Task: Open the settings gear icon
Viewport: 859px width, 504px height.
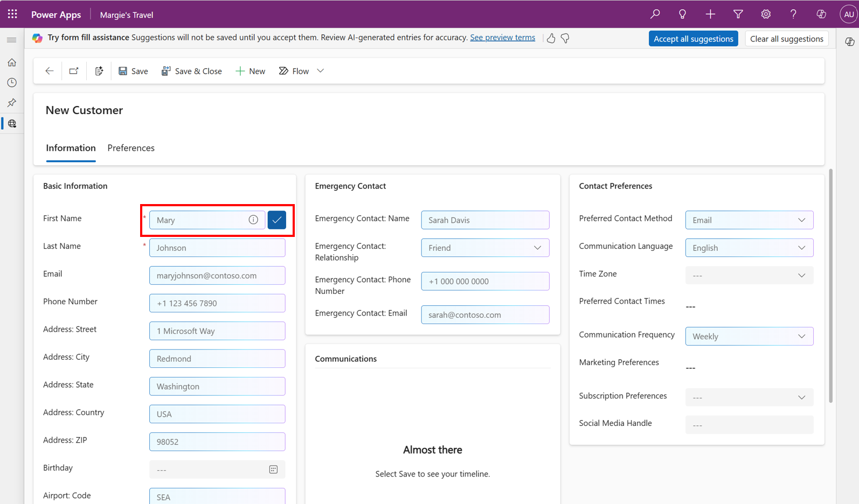Action: (x=765, y=15)
